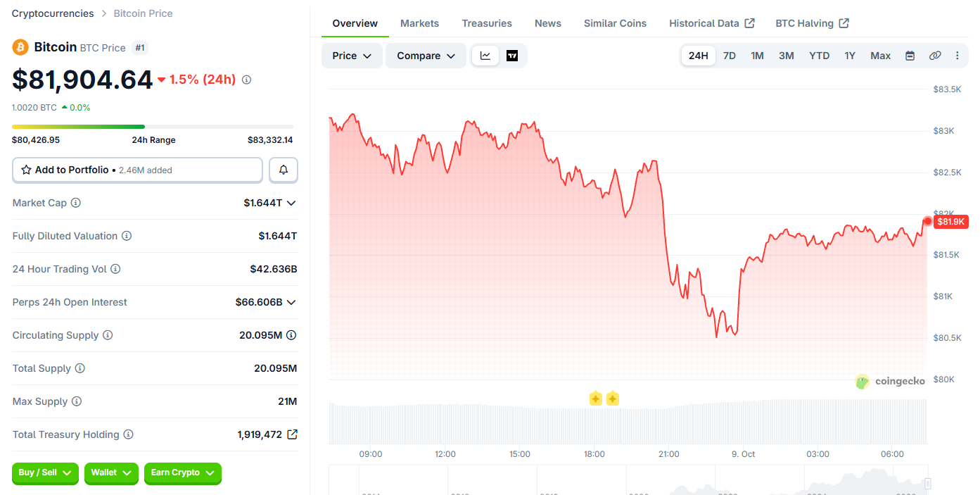Click the Total Supply info icon
Image resolution: width=980 pixels, height=495 pixels.
[x=80, y=368]
